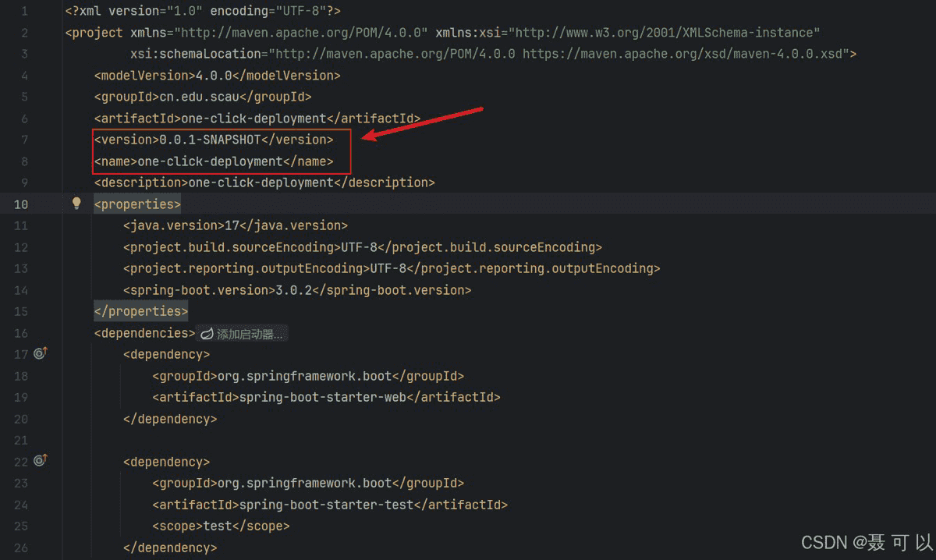The width and height of the screenshot is (936, 560).
Task: Click line number 10 in the gutter
Action: pyautogui.click(x=21, y=204)
